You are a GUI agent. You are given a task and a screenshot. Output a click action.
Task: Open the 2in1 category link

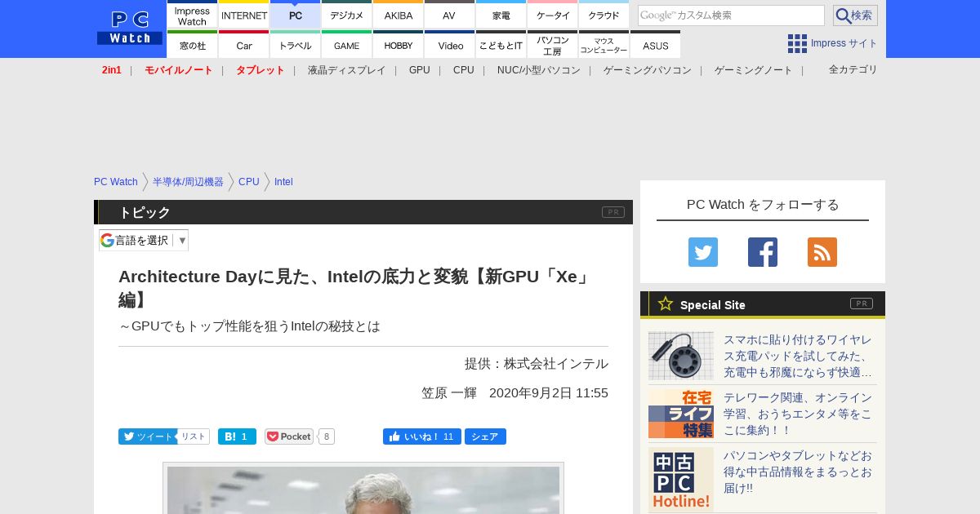pos(112,70)
